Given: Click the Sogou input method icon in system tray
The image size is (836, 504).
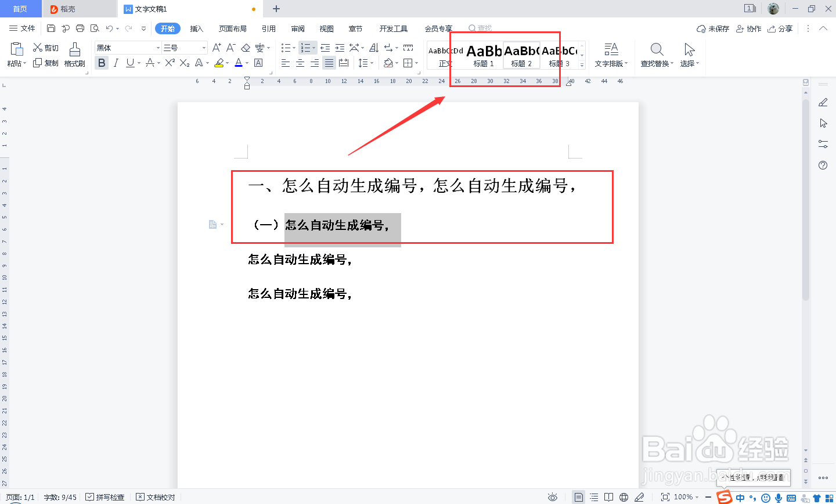Looking at the screenshot, I should click(724, 496).
